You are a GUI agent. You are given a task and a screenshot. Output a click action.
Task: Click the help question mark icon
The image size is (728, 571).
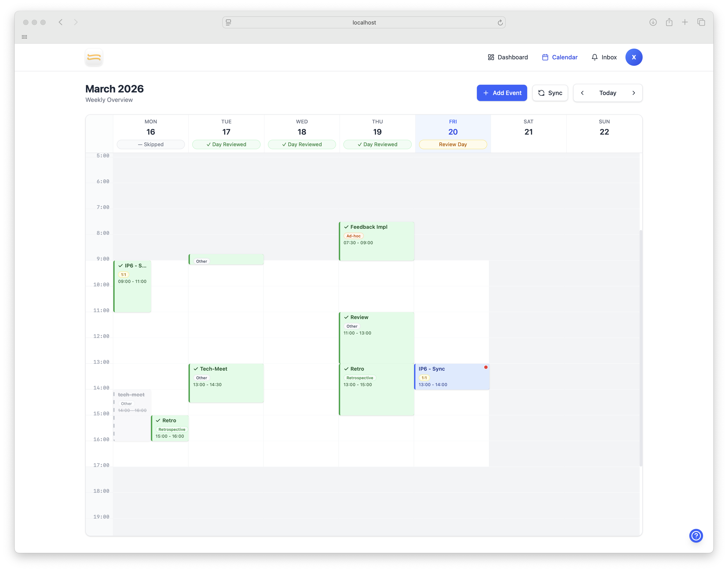(696, 536)
